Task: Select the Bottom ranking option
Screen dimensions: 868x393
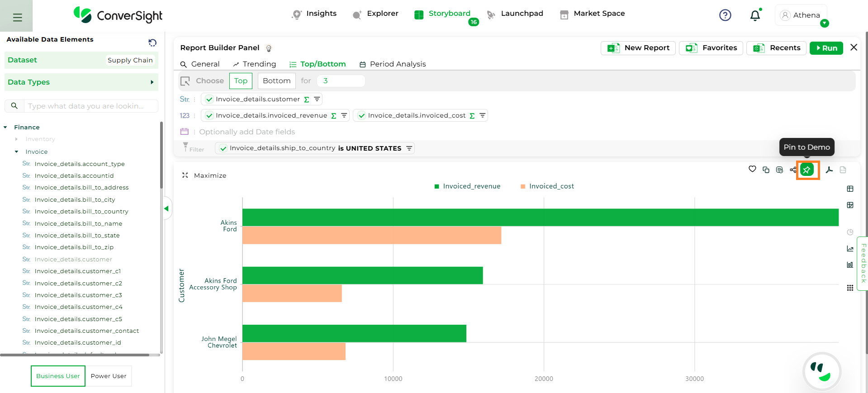Action: 276,81
